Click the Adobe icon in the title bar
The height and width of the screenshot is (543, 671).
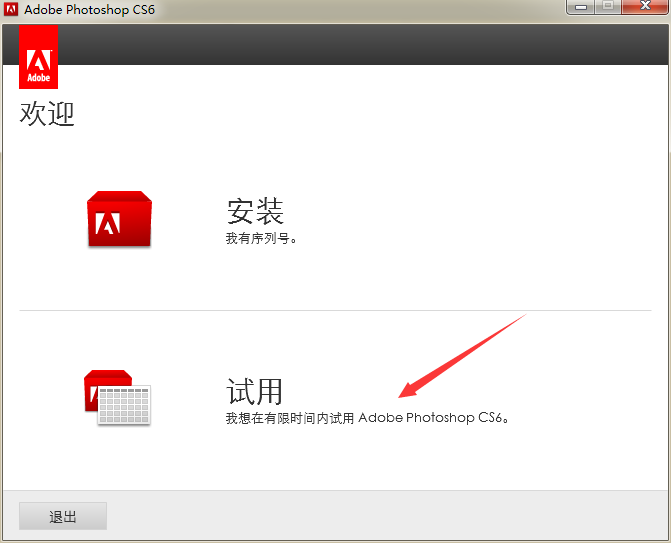point(11,9)
